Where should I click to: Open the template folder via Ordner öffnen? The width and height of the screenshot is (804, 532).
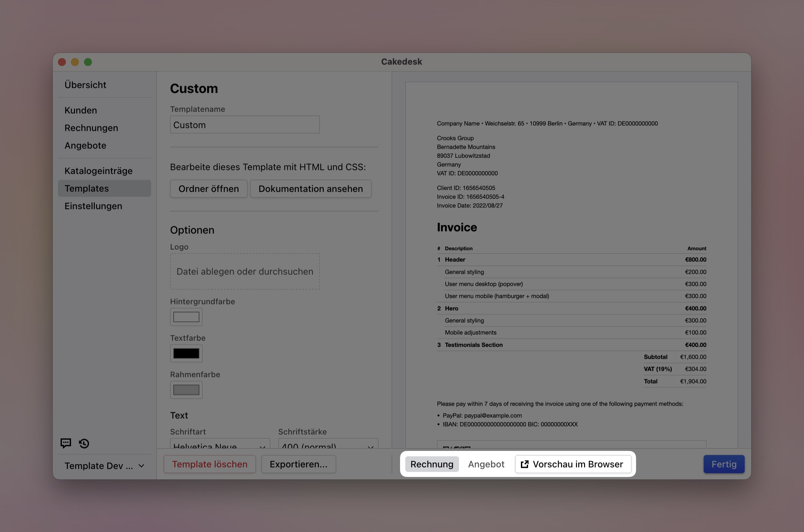tap(208, 189)
